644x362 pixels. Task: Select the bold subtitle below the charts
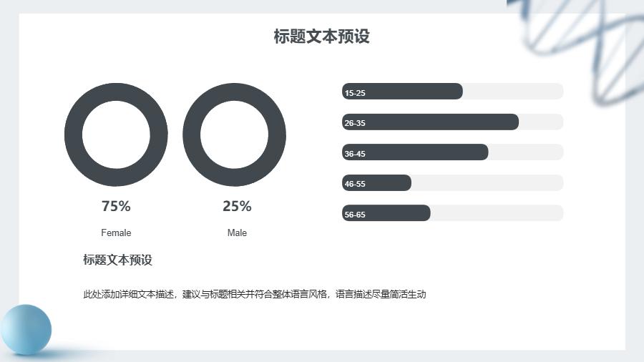(118, 260)
